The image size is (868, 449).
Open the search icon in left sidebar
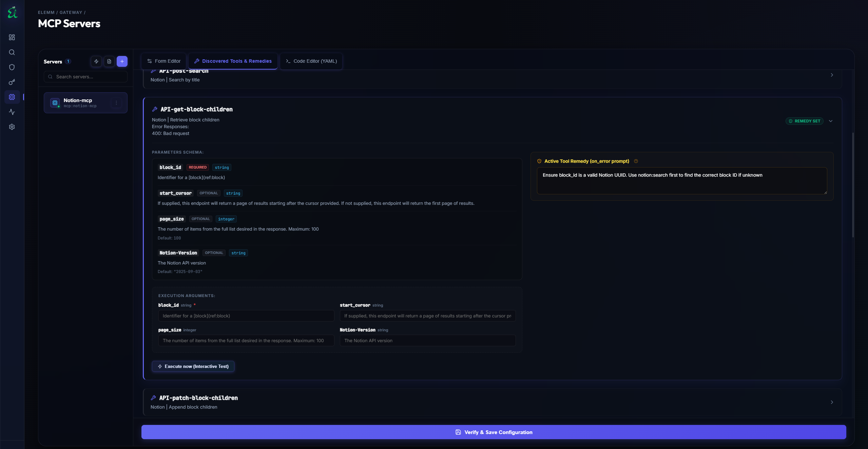tap(12, 52)
